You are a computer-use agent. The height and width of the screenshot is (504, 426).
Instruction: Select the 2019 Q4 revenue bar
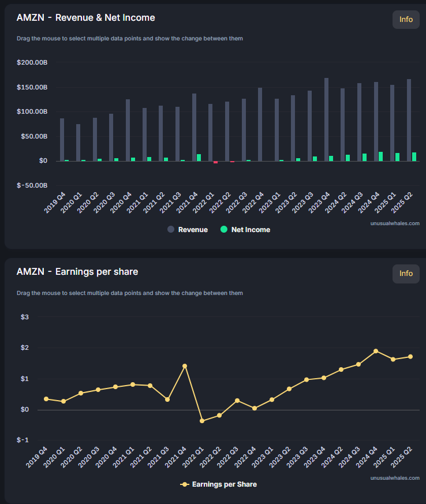pos(62,140)
